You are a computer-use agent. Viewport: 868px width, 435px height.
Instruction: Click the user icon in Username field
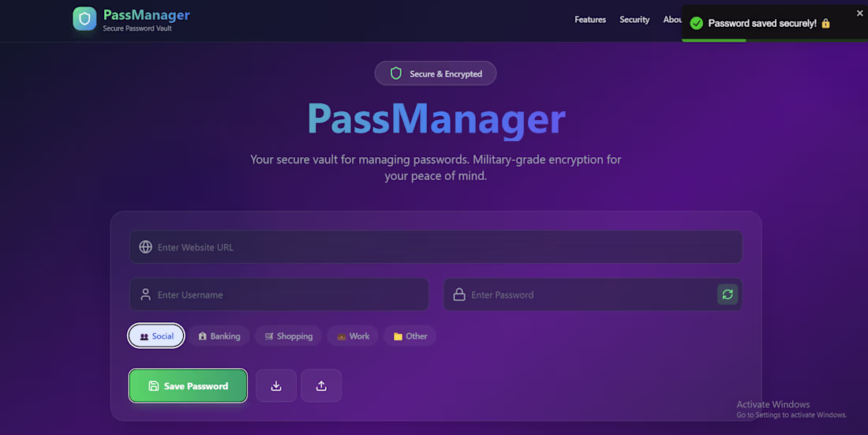146,294
